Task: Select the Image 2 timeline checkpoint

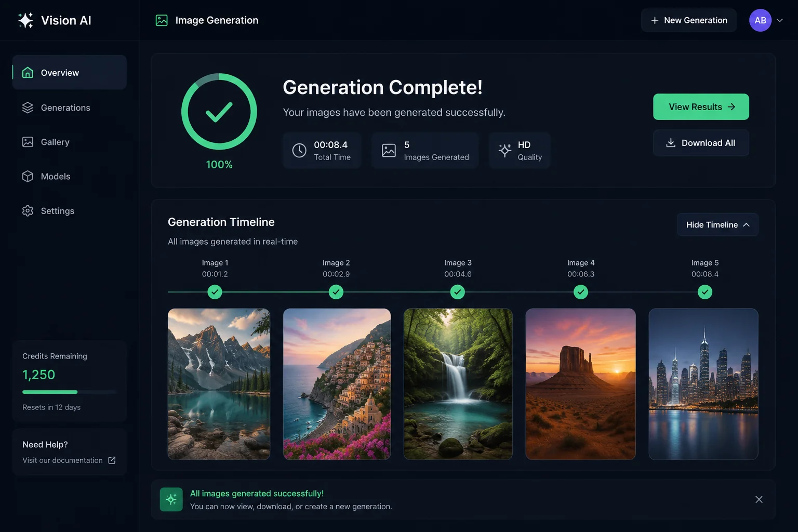Action: click(336, 292)
